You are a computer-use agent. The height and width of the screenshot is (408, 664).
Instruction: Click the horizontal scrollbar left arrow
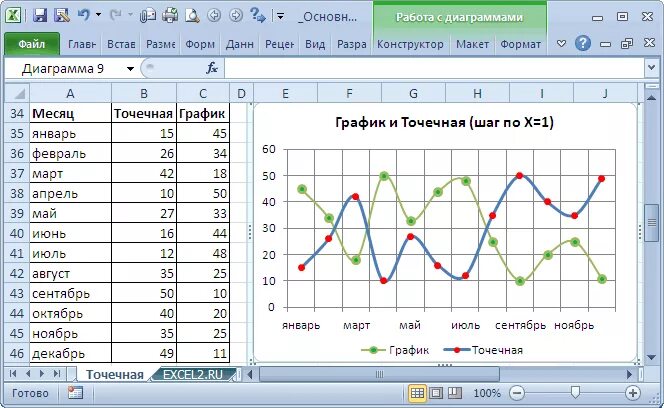click(250, 374)
